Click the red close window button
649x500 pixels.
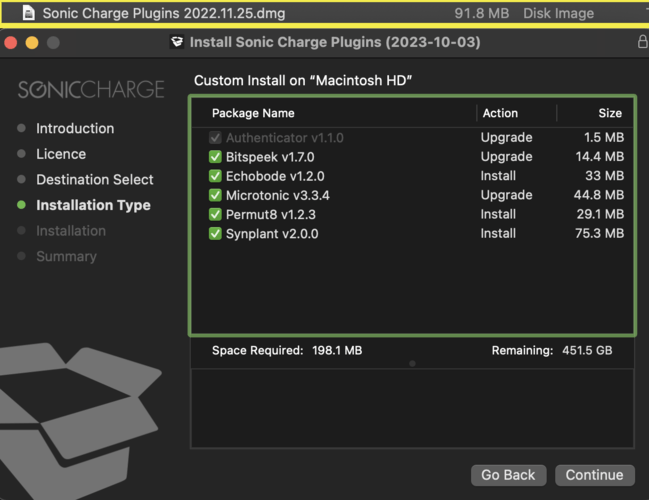tap(11, 42)
